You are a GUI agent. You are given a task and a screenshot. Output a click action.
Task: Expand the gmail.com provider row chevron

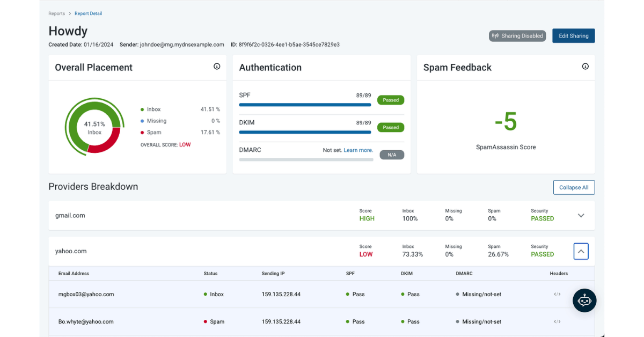581,215
